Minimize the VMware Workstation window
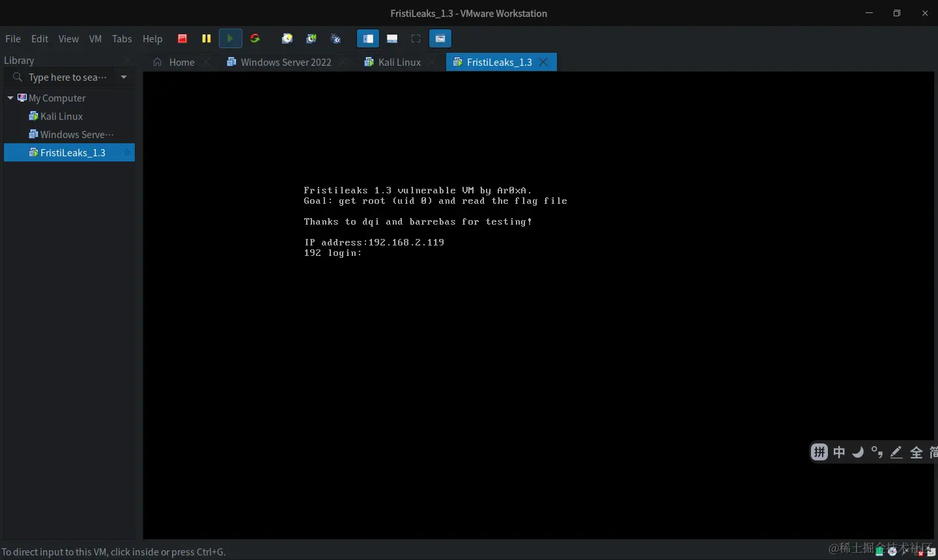 coord(869,13)
